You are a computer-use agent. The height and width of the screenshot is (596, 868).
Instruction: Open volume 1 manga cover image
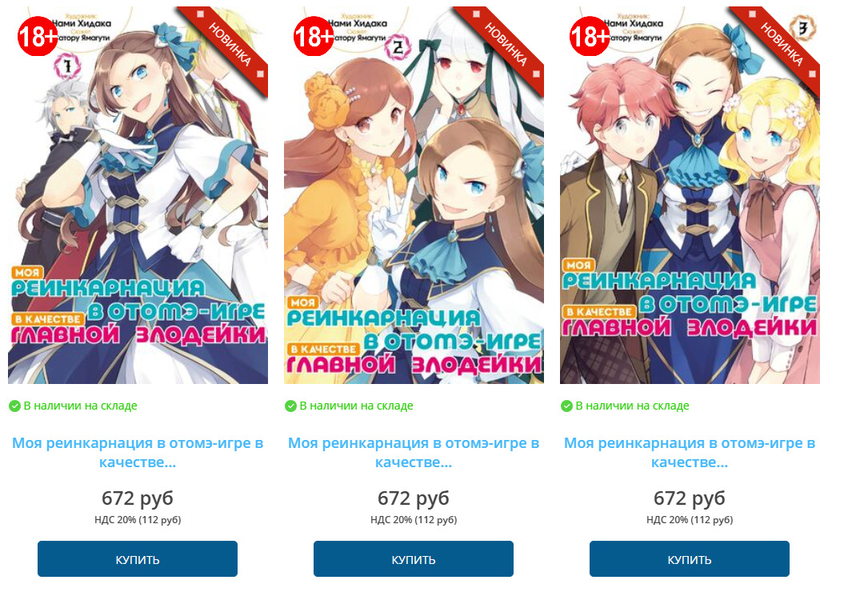(138, 194)
